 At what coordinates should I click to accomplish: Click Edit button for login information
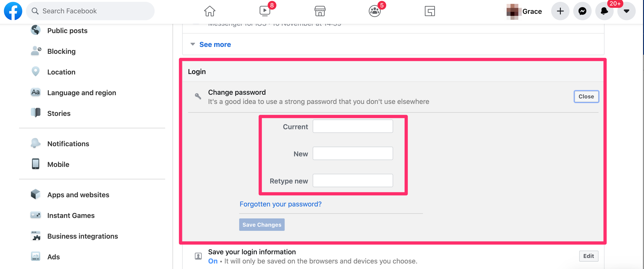click(588, 256)
